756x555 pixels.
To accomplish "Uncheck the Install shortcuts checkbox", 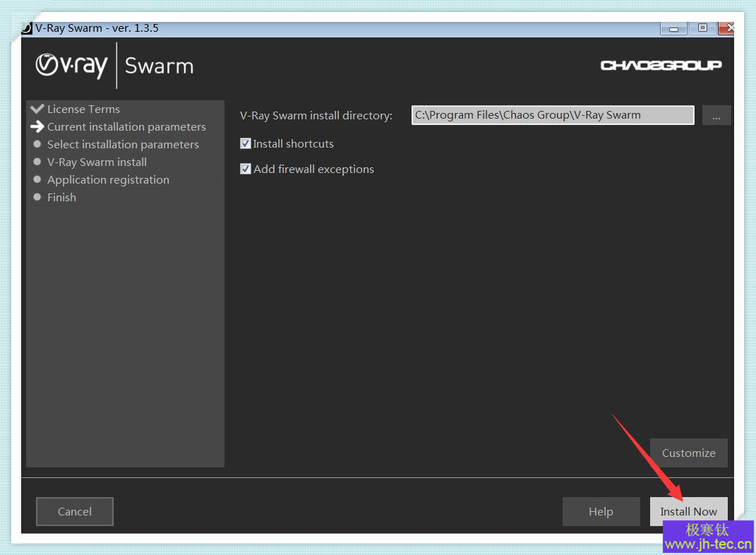I will [x=246, y=143].
